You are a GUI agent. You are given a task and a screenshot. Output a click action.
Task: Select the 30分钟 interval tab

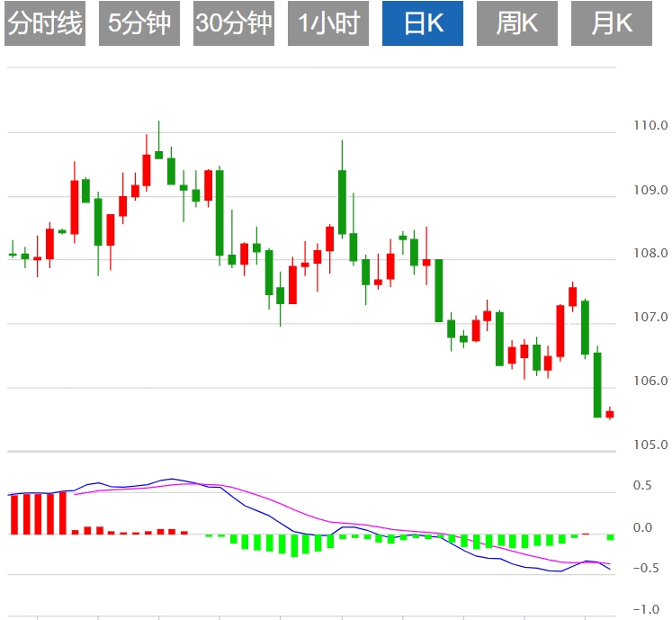coord(234,23)
